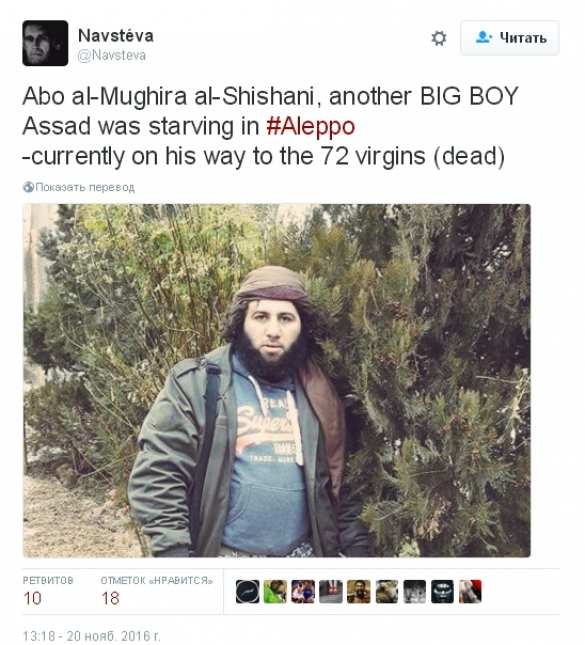Open the Navstéva profile avatar
The width and height of the screenshot is (585, 645).
pos(45,43)
